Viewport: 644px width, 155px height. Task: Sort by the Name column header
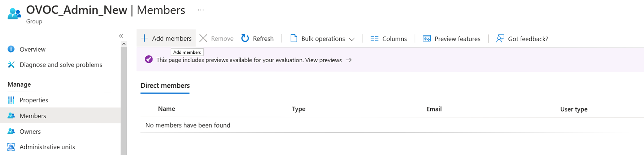(167, 109)
